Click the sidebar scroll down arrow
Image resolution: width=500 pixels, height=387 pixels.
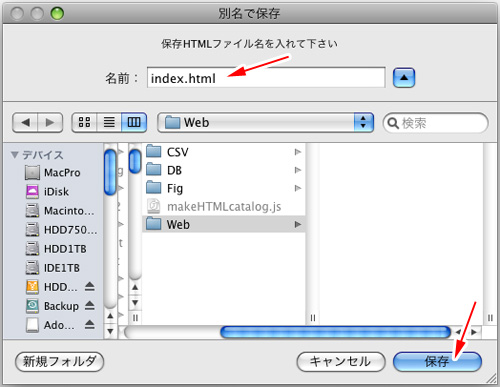110,331
